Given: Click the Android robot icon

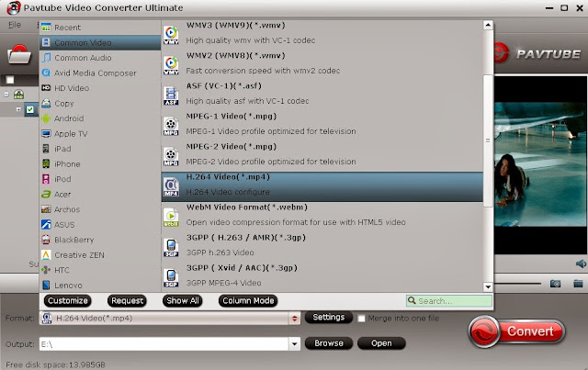Looking at the screenshot, I should pos(46,118).
